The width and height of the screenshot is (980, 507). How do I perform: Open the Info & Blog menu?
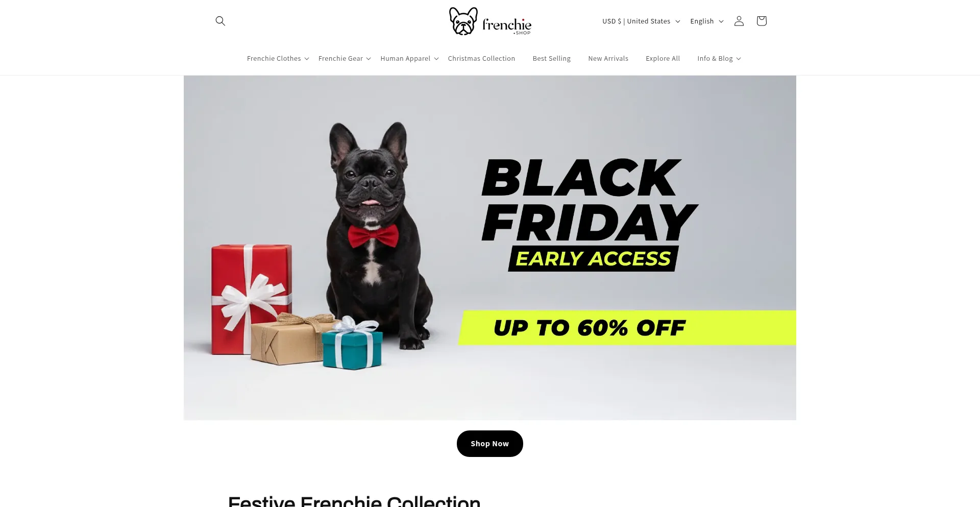click(x=715, y=58)
